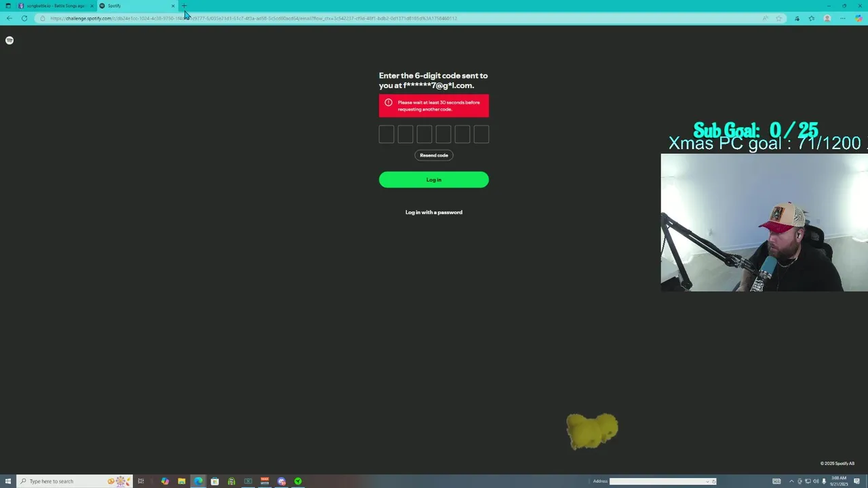
Task: Click the fifth digit code box
Action: pos(462,134)
